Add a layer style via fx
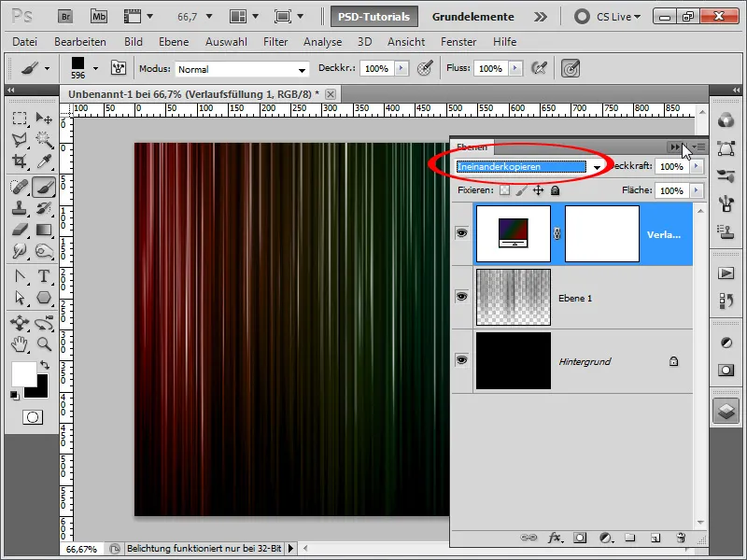 coord(555,538)
